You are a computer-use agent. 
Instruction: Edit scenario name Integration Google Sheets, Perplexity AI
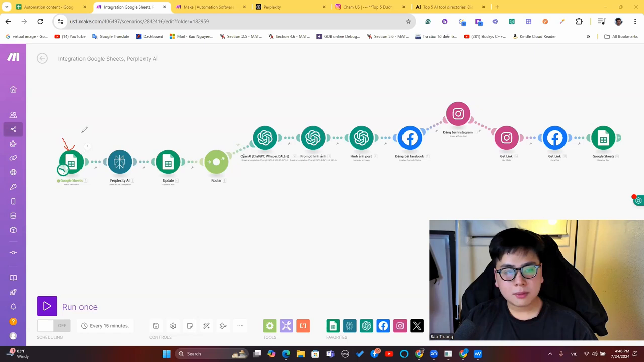tap(108, 59)
